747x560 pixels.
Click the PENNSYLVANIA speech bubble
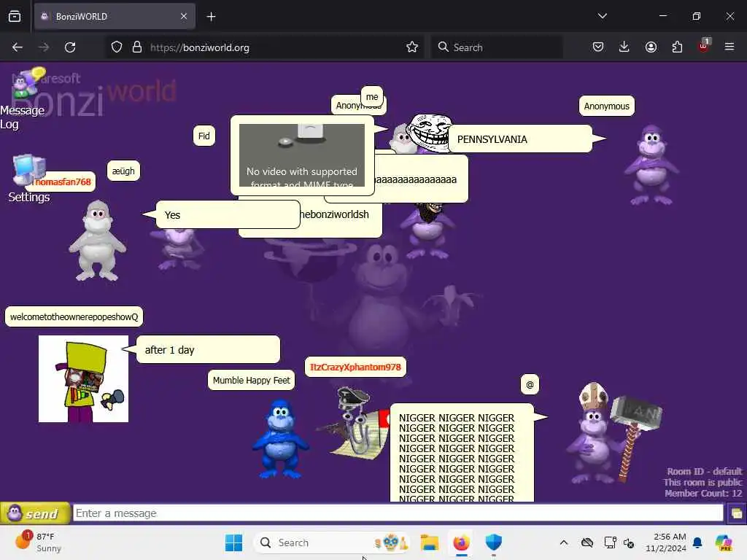pyautogui.click(x=520, y=139)
